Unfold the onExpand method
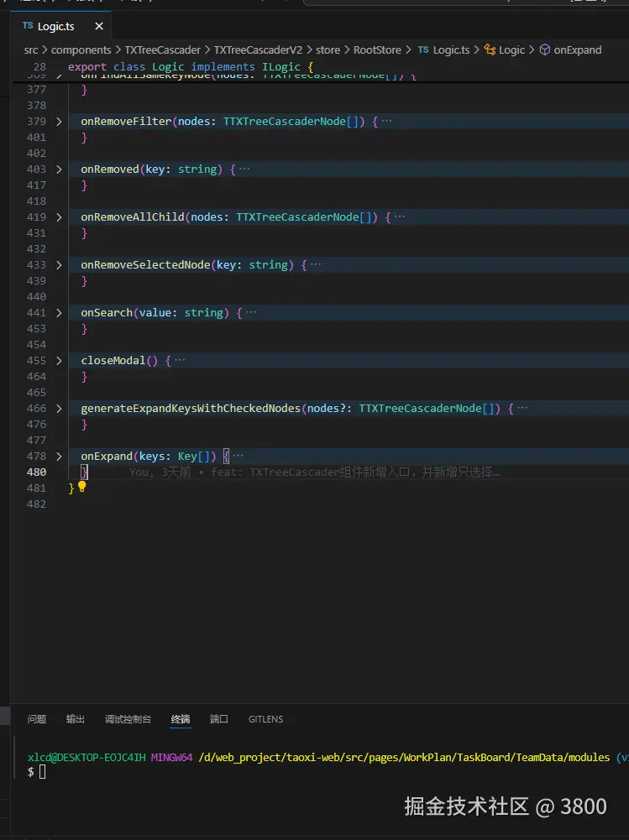629x840 pixels. pyautogui.click(x=59, y=457)
